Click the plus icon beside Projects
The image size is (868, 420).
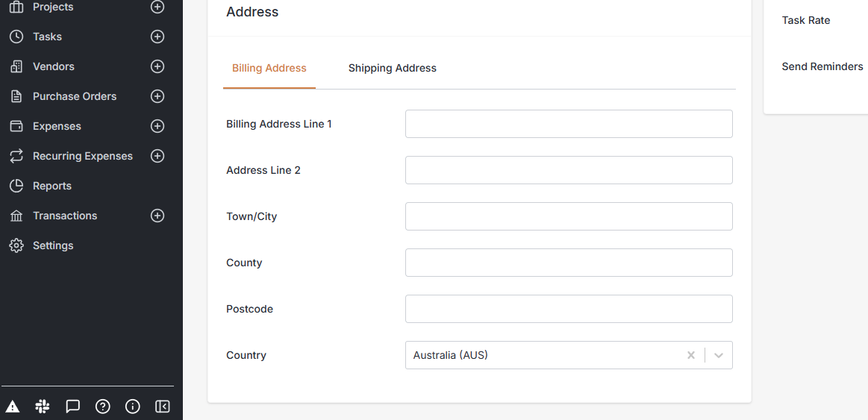coord(157,7)
